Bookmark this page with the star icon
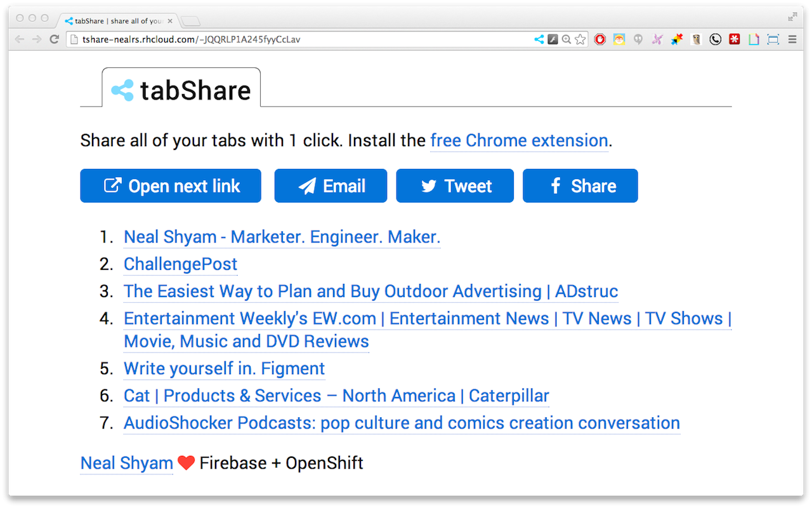 pos(580,39)
